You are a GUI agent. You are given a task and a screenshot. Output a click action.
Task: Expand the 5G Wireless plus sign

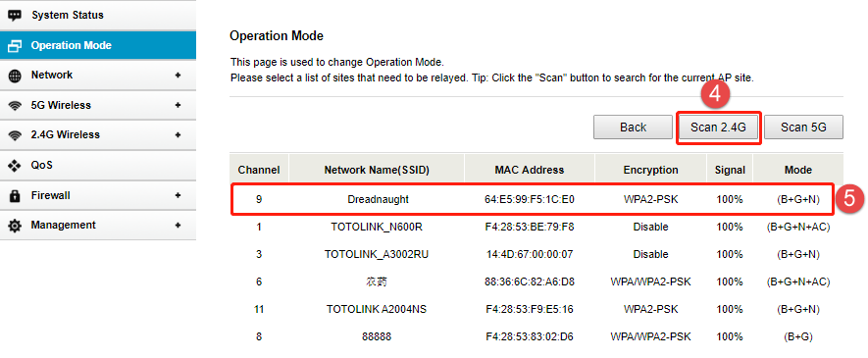178,105
